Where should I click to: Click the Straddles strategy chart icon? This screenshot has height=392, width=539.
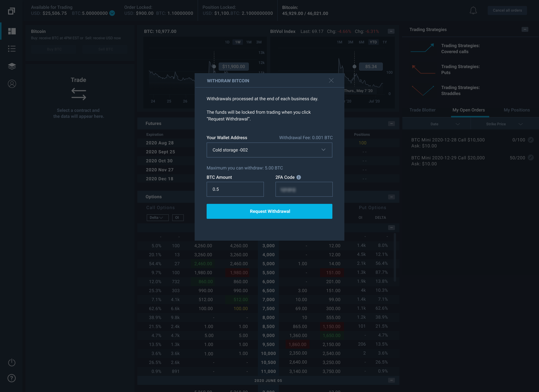pyautogui.click(x=423, y=91)
